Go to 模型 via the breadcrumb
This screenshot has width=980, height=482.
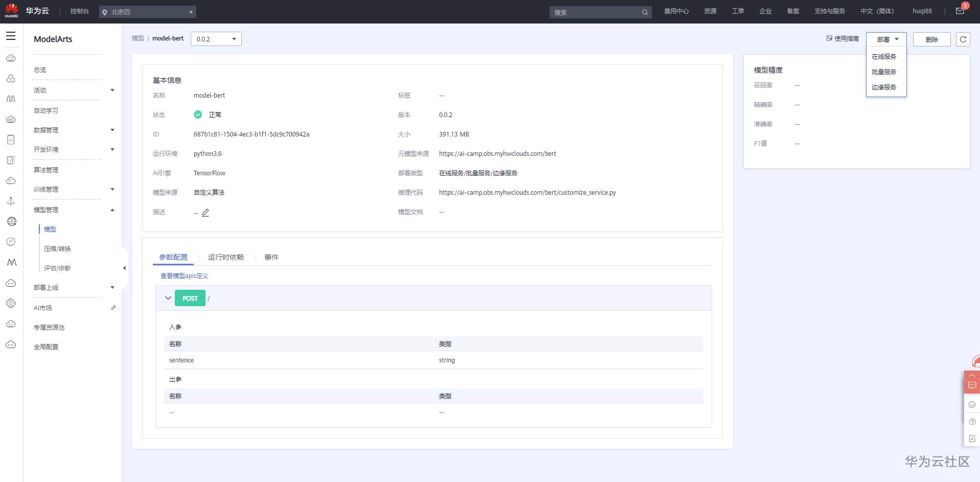click(138, 38)
